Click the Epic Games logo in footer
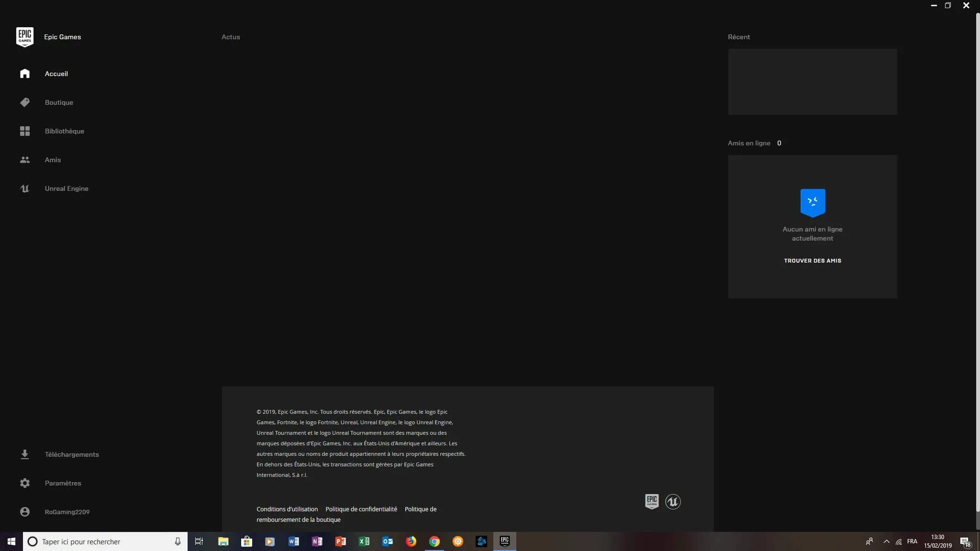Viewport: 980px width, 551px height. (652, 501)
